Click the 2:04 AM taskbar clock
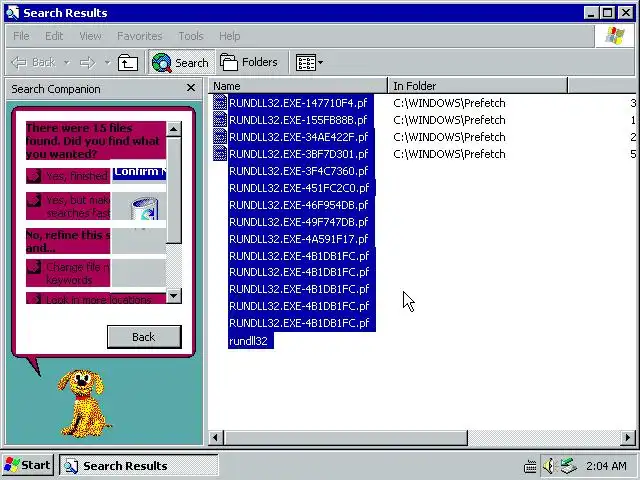Viewport: 640px width, 480px height. (606, 466)
